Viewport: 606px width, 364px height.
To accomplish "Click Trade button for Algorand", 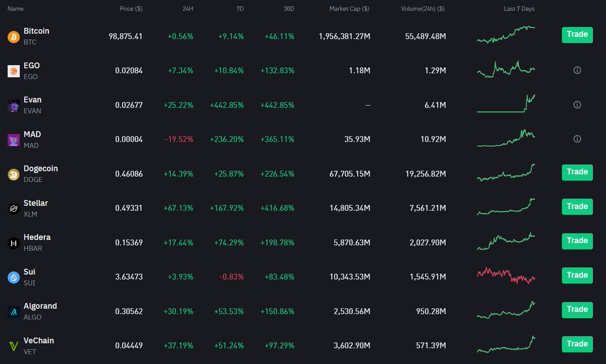I will [577, 309].
